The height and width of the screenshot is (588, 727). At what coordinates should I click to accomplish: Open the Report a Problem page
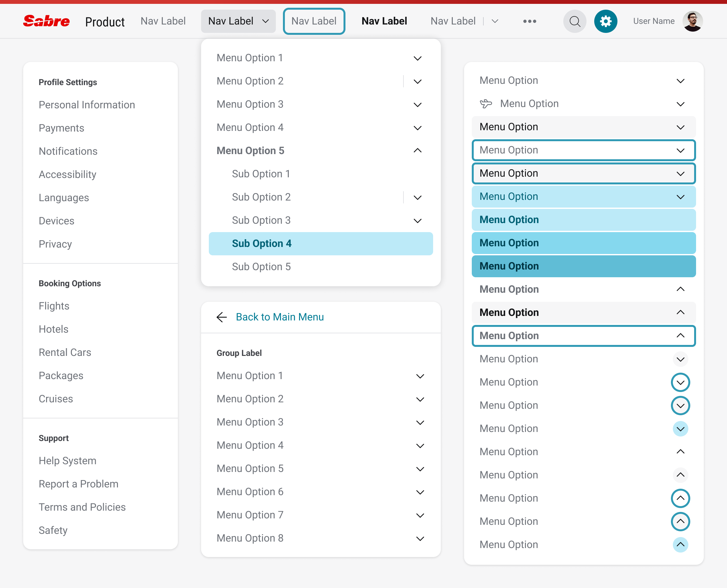coord(78,484)
